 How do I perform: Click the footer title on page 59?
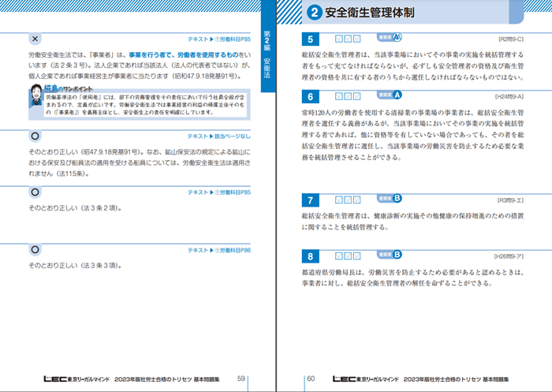click(x=167, y=379)
